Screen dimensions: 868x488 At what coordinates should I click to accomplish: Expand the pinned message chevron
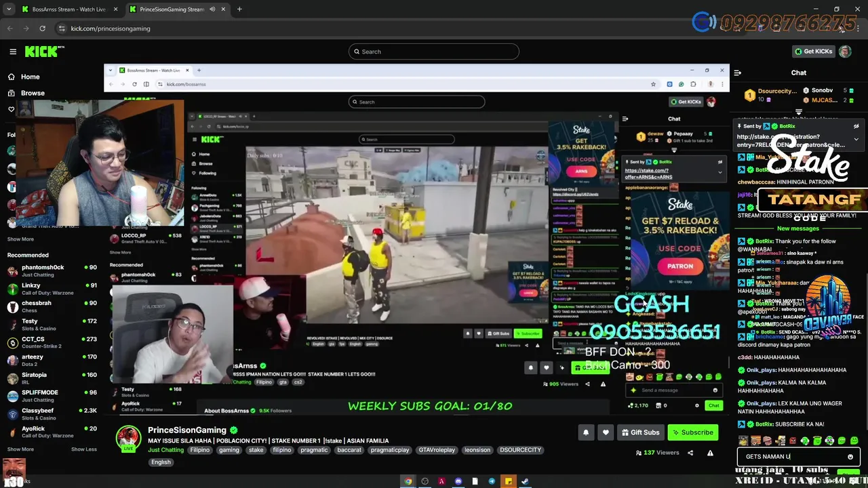pos(856,139)
